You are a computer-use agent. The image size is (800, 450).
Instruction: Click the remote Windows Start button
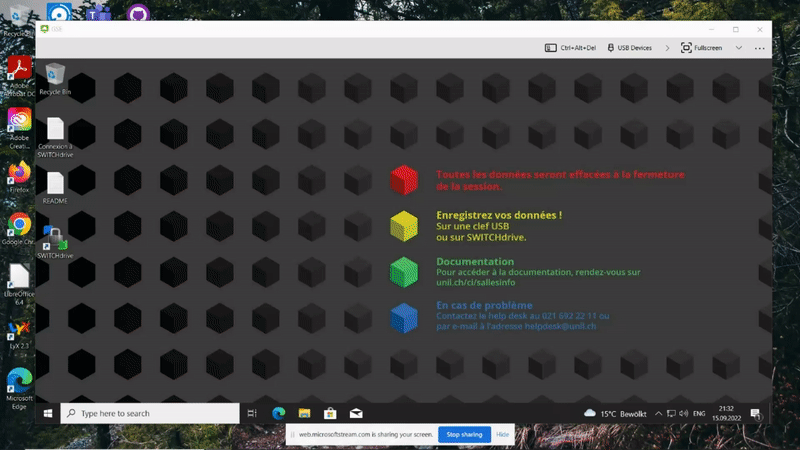point(47,413)
